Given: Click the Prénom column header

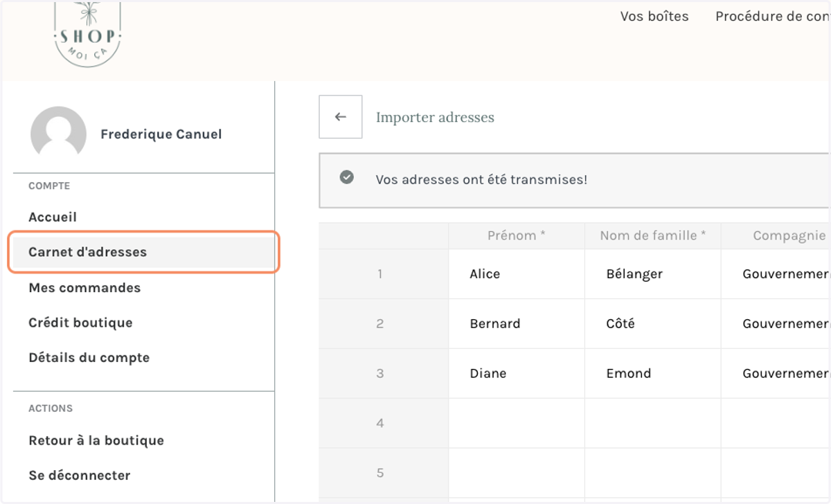Looking at the screenshot, I should coord(517,236).
